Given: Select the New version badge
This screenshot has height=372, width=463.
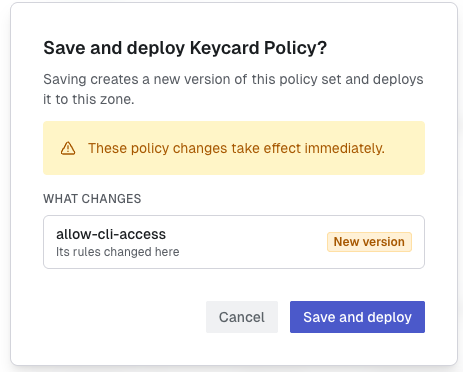Looking at the screenshot, I should pyautogui.click(x=369, y=242).
